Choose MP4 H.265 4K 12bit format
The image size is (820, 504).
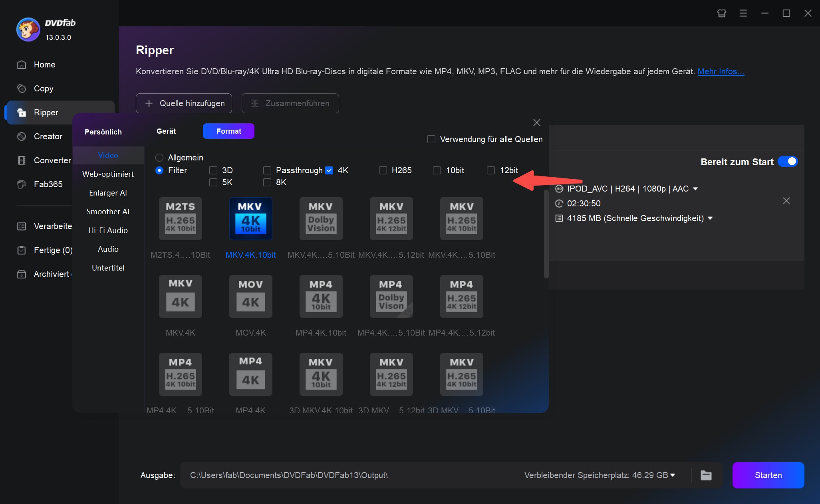(462, 296)
